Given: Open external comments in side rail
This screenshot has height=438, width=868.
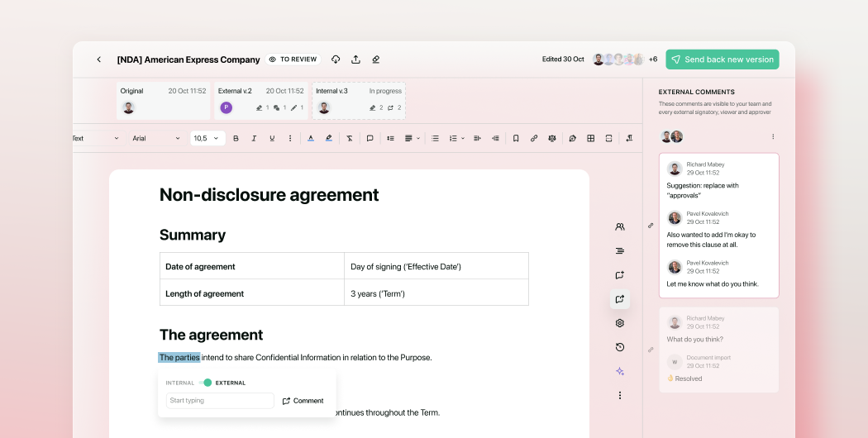Looking at the screenshot, I should tap(620, 299).
